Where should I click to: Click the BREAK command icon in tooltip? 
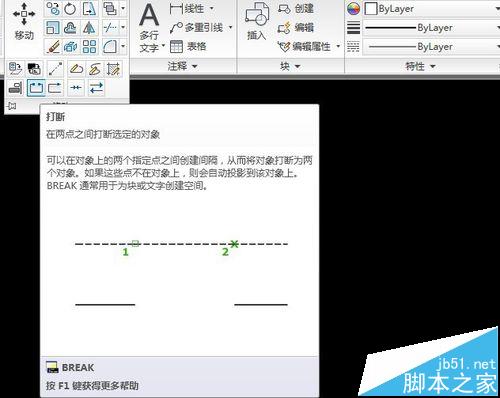click(x=52, y=367)
